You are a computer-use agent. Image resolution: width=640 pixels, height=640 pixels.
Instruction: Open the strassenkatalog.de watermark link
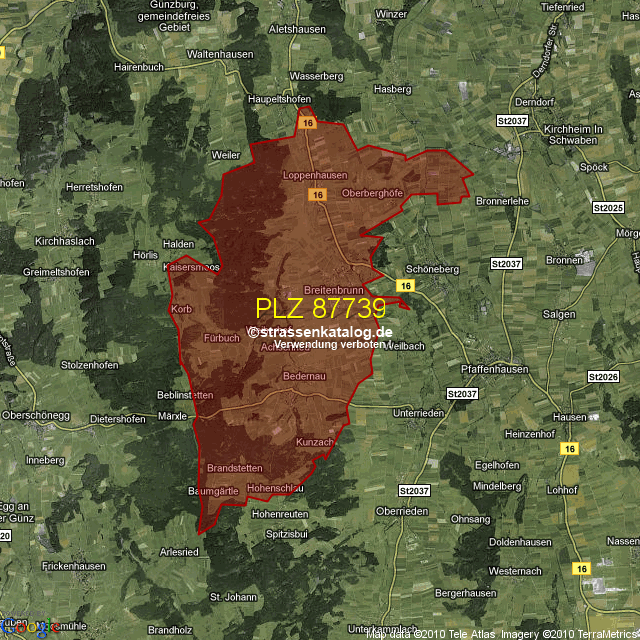tap(322, 332)
